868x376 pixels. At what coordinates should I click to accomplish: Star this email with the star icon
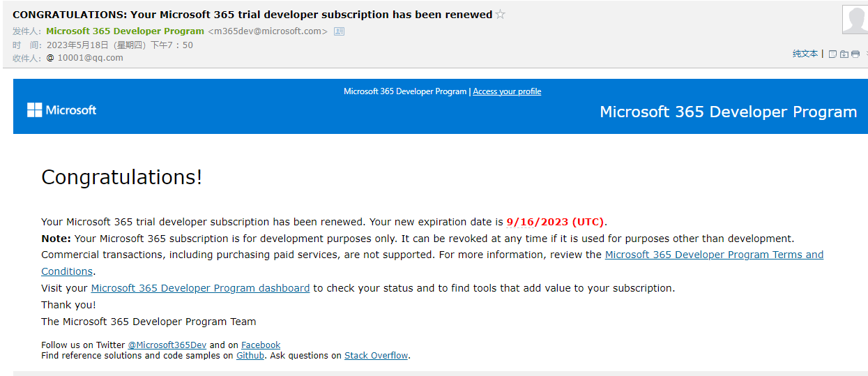pos(500,15)
